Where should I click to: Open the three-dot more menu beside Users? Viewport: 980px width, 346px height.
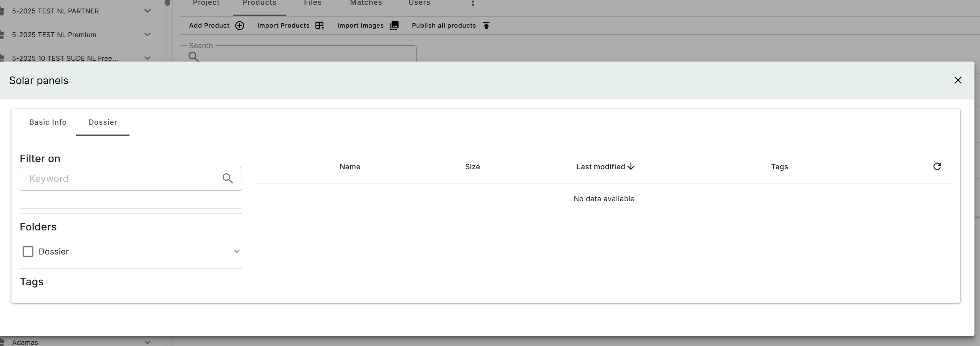click(473, 3)
